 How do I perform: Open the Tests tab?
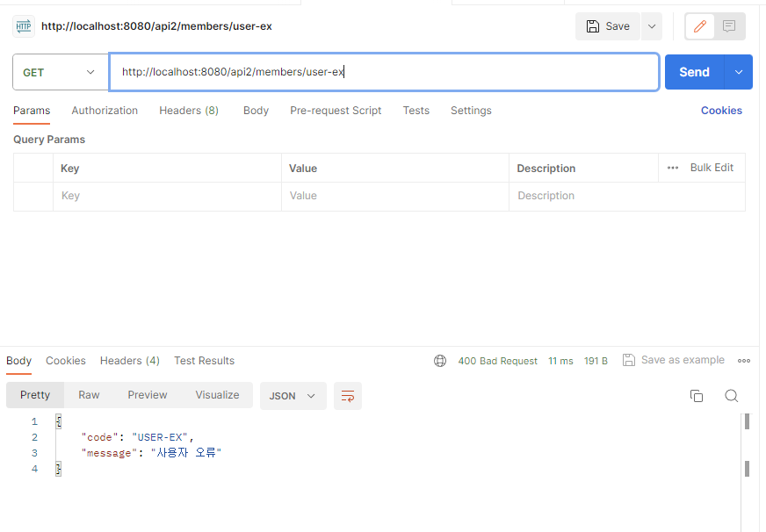(416, 111)
